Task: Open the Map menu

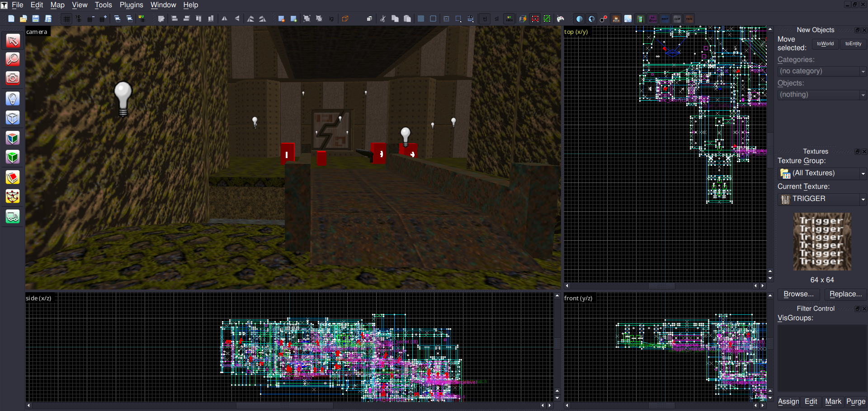Action: tap(57, 5)
